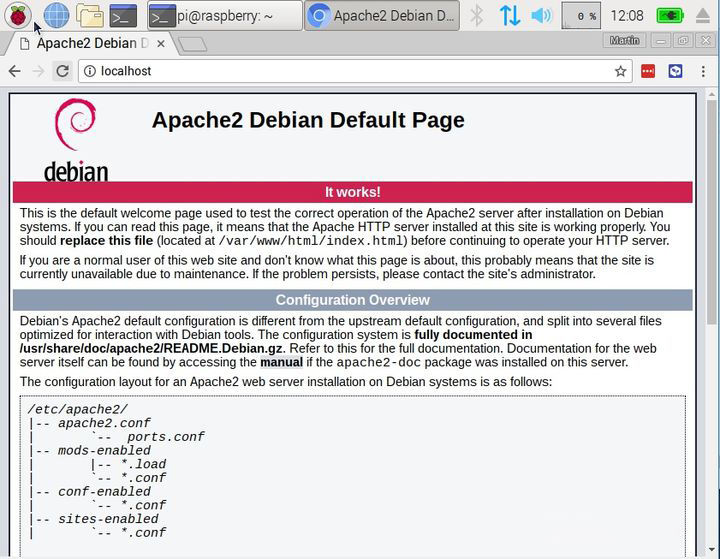Switch to the pi@raspberry terminal window

click(225, 16)
